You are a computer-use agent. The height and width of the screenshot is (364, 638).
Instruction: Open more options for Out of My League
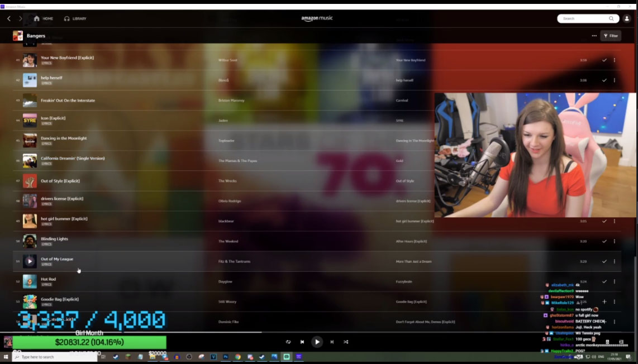(615, 261)
